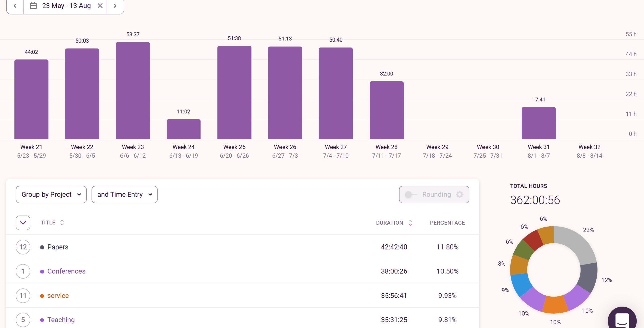Click green 6% donut segment
Viewport: 644px width, 328px height.
pos(524,250)
